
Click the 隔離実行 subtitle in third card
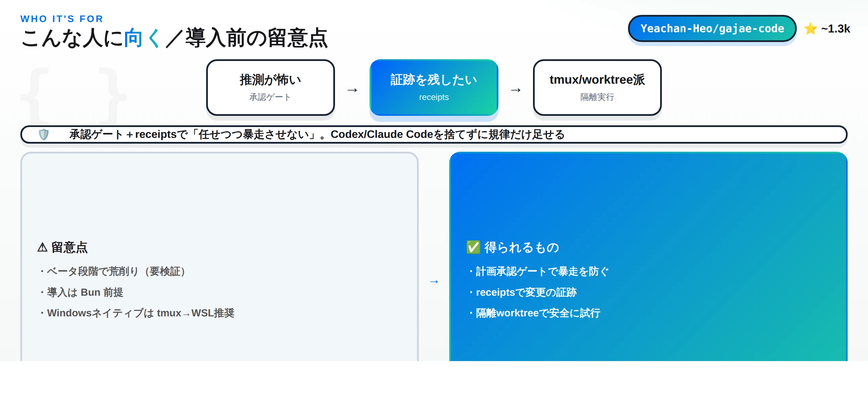[x=597, y=97]
